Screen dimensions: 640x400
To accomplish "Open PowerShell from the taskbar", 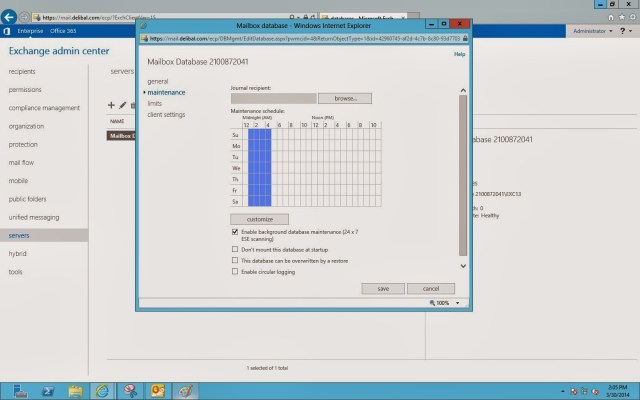I will click(x=45, y=389).
